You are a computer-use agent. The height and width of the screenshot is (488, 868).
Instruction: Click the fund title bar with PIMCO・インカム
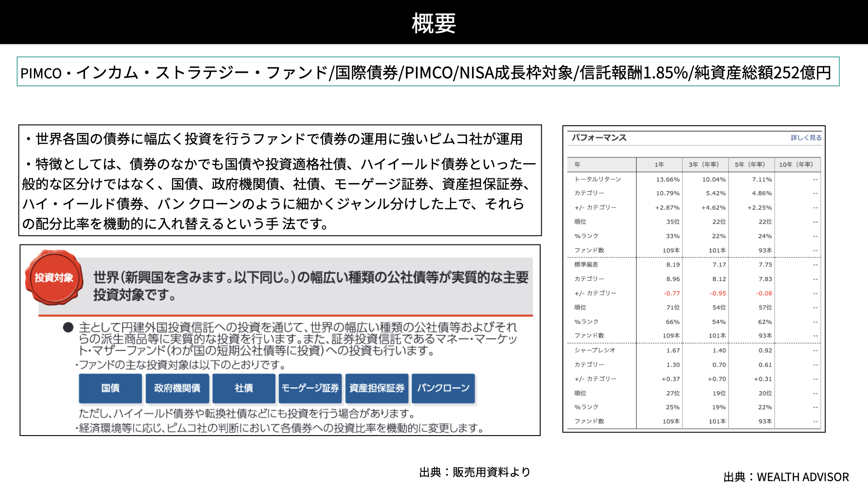point(428,72)
